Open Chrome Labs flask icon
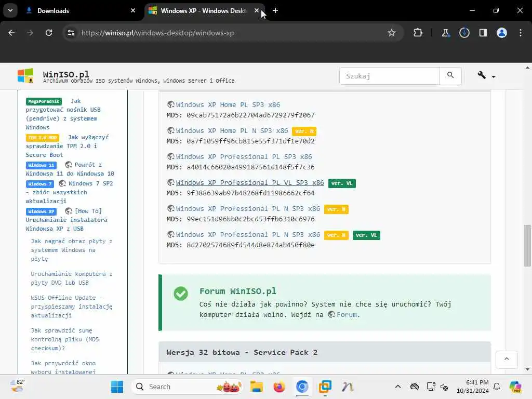This screenshot has height=399, width=532. click(x=445, y=33)
